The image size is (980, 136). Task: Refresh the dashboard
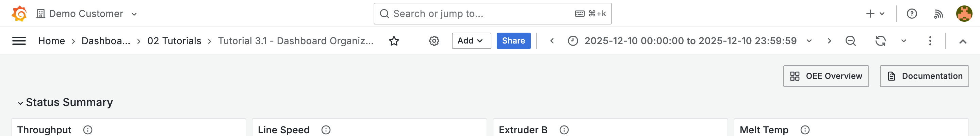[x=880, y=41]
